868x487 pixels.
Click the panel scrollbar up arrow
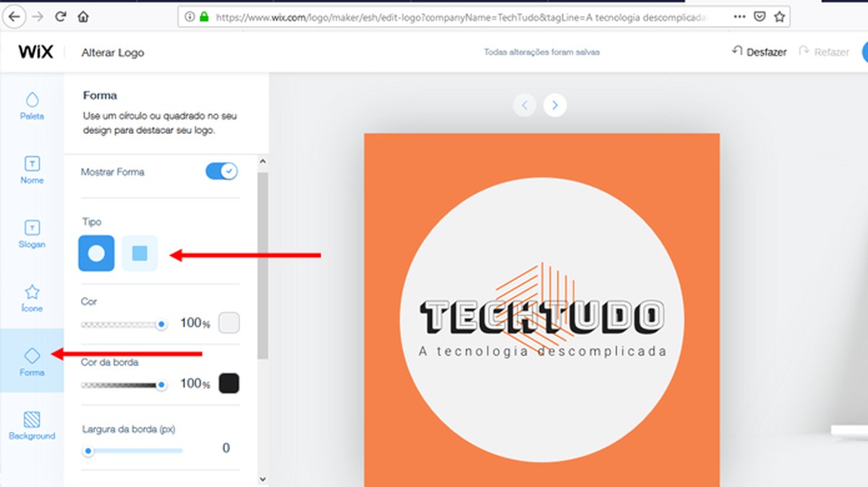(263, 161)
